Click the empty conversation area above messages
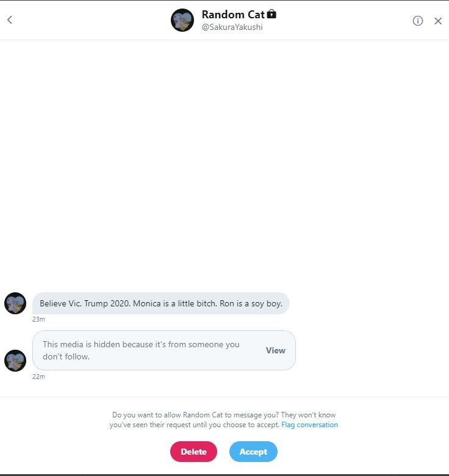The width and height of the screenshot is (449, 476). [224, 164]
